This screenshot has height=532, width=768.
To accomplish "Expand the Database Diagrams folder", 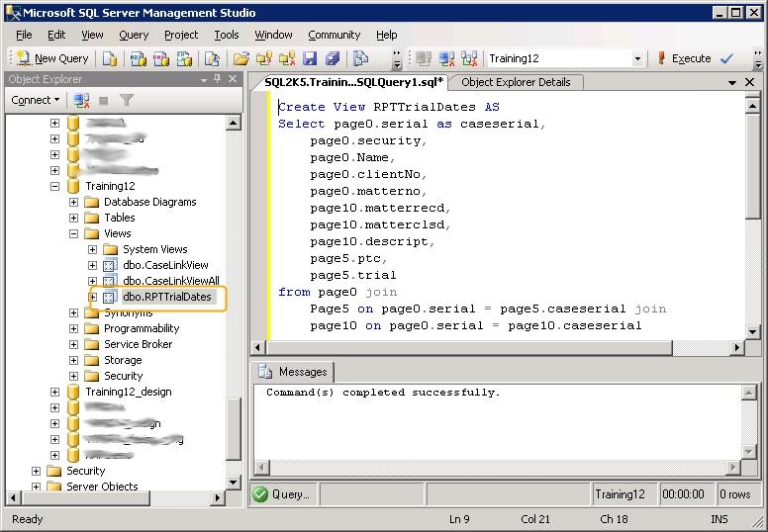I will click(x=73, y=202).
